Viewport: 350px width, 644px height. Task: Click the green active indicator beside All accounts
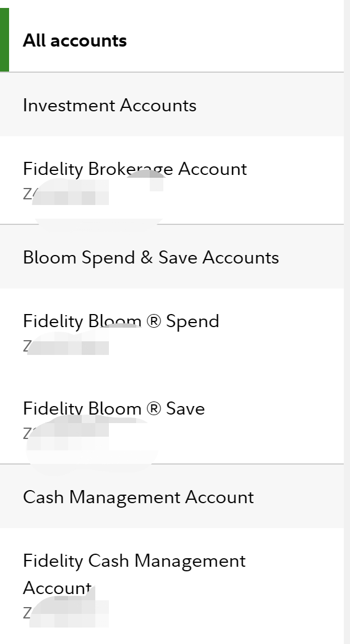tap(4, 40)
